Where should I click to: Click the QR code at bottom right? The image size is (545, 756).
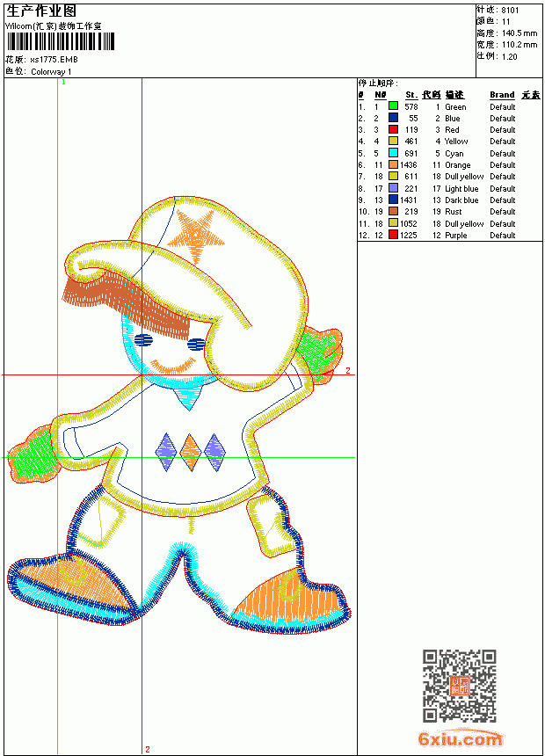[x=460, y=686]
